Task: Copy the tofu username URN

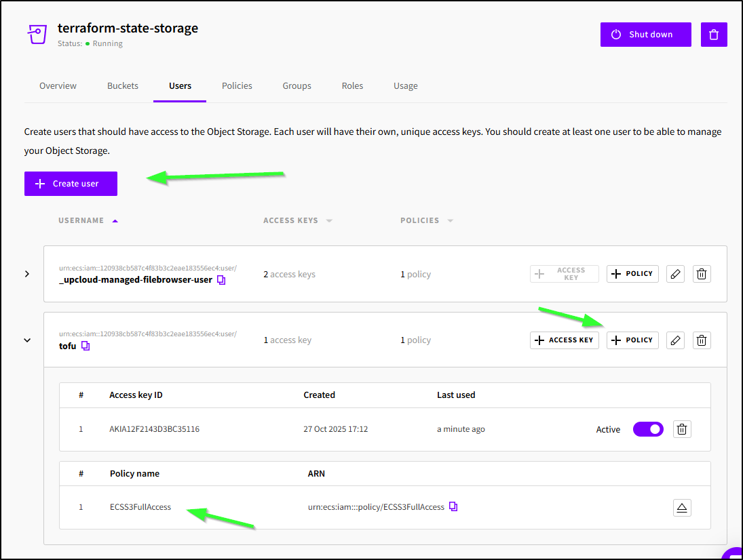Action: pos(85,346)
